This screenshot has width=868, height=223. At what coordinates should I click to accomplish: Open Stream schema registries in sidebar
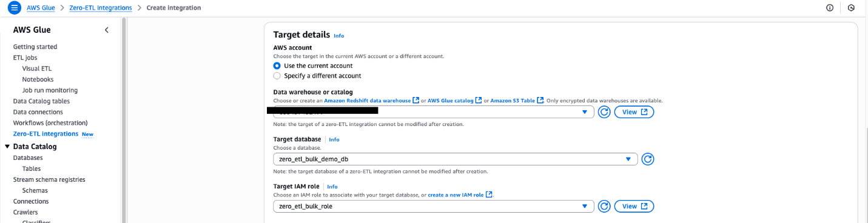pyautogui.click(x=49, y=179)
